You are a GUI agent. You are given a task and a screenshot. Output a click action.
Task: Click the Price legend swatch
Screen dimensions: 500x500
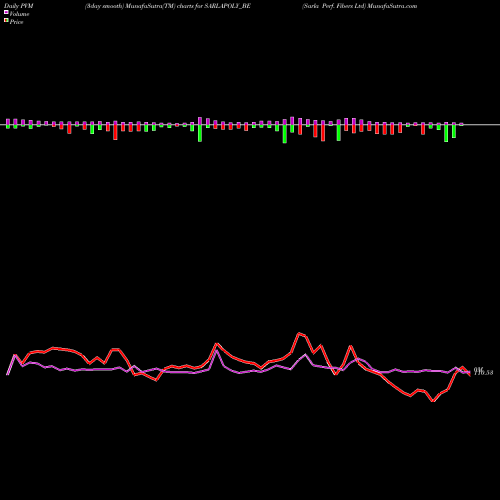point(6,21)
